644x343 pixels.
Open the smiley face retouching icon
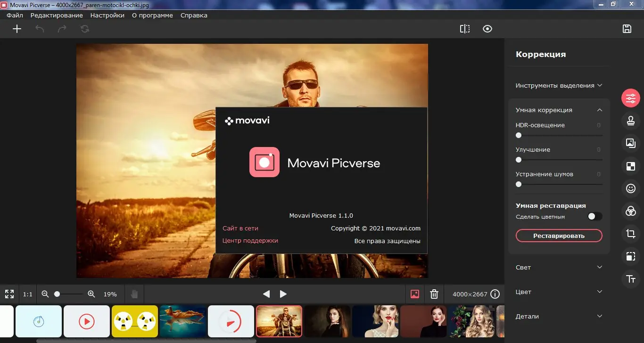pos(631,188)
